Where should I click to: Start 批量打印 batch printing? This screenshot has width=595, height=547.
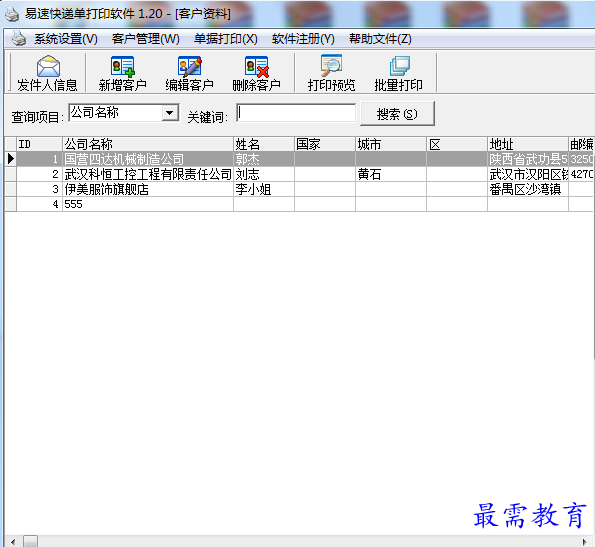[x=398, y=73]
